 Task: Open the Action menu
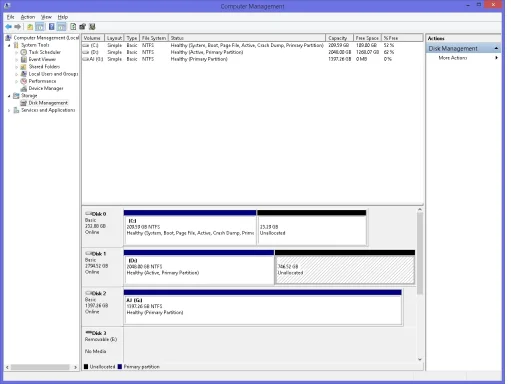click(x=28, y=17)
